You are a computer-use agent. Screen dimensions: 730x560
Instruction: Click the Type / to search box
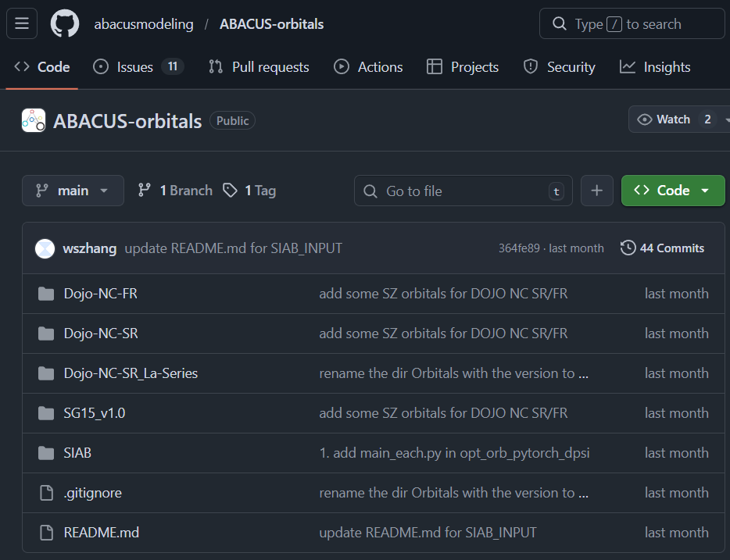tap(632, 24)
